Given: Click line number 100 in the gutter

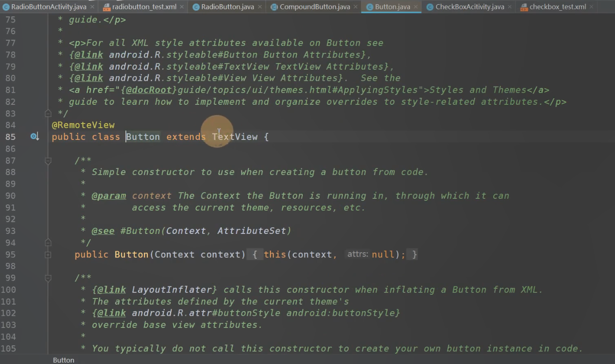Looking at the screenshot, I should click(x=8, y=290).
